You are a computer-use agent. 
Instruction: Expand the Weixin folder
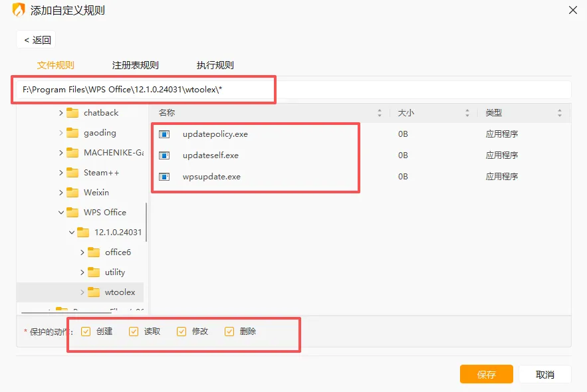60,193
